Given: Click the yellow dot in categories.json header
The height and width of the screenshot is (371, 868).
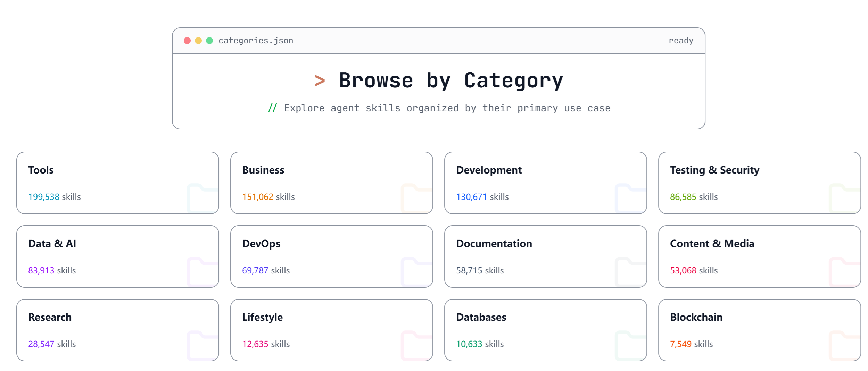Looking at the screenshot, I should click(x=198, y=41).
